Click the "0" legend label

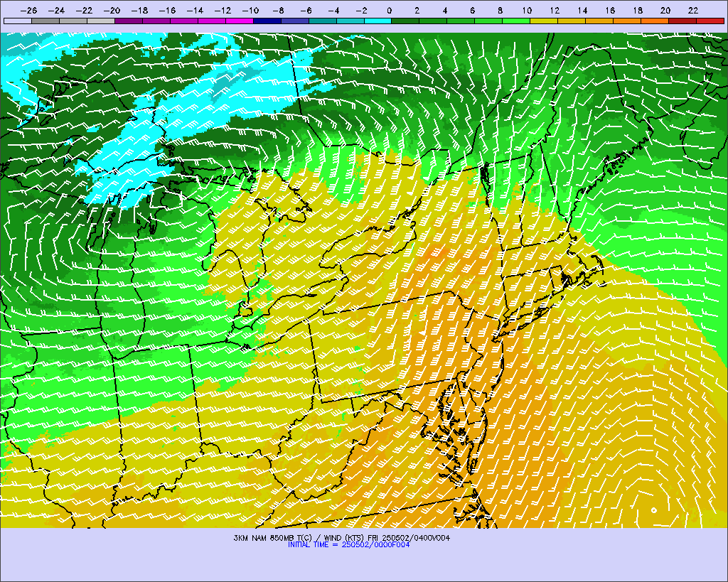pos(389,11)
